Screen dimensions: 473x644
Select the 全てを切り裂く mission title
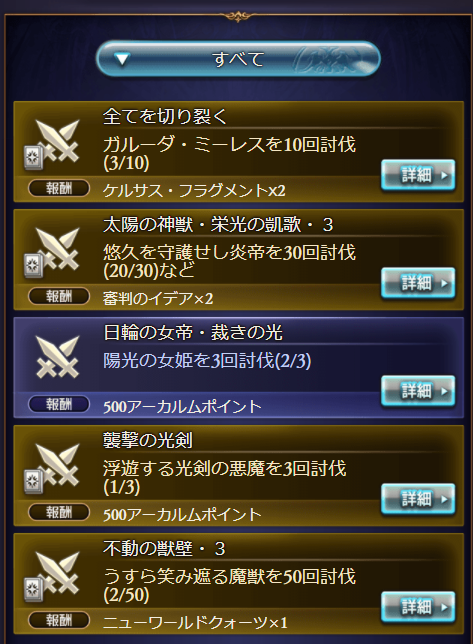click(x=165, y=117)
